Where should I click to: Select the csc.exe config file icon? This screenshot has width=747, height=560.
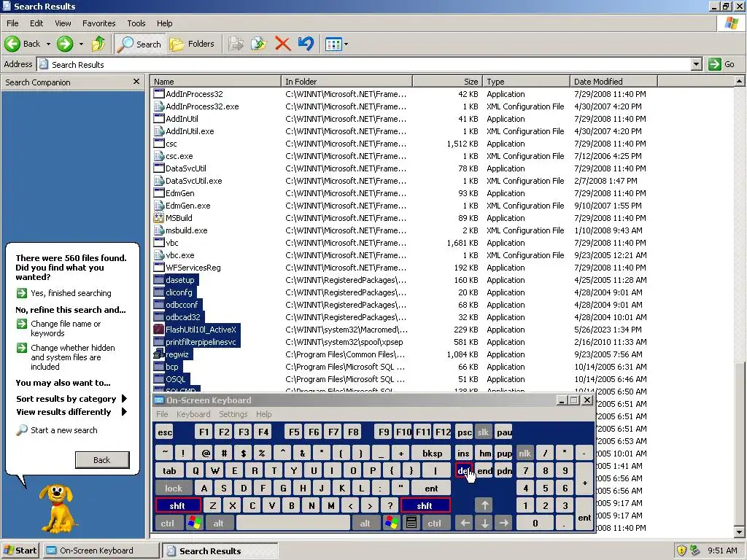pos(158,156)
